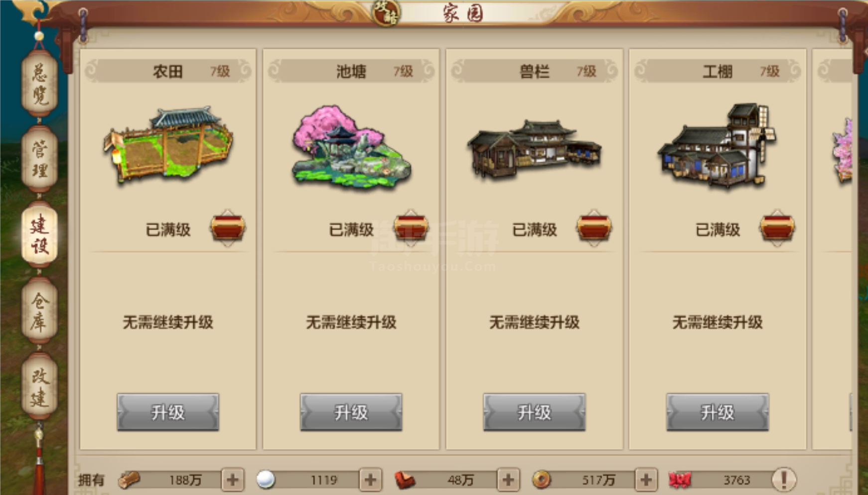Click the 攻略 guide badge in title
Image resolution: width=868 pixels, height=495 pixels.
pyautogui.click(x=387, y=13)
